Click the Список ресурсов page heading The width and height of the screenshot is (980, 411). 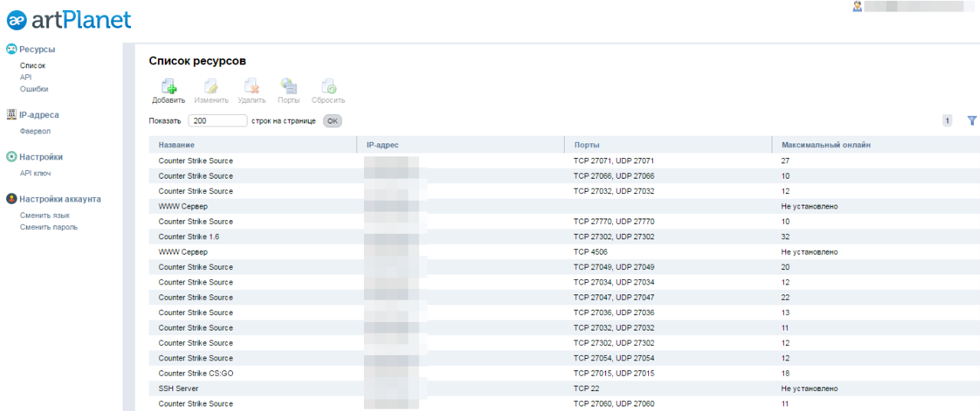coord(197,61)
